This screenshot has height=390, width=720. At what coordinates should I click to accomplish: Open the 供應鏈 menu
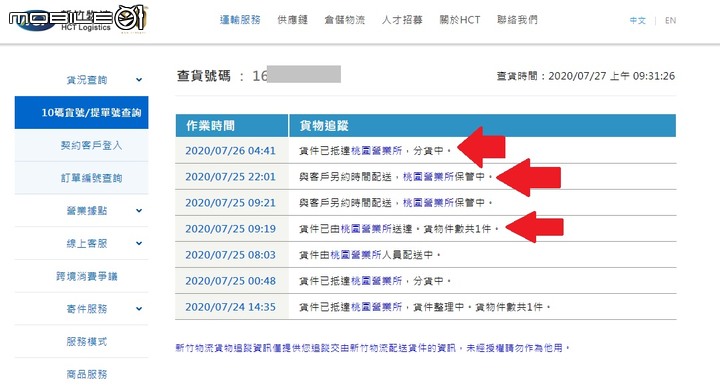(x=292, y=20)
